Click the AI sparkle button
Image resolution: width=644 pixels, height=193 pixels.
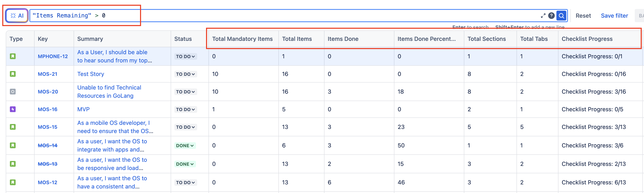(x=17, y=16)
